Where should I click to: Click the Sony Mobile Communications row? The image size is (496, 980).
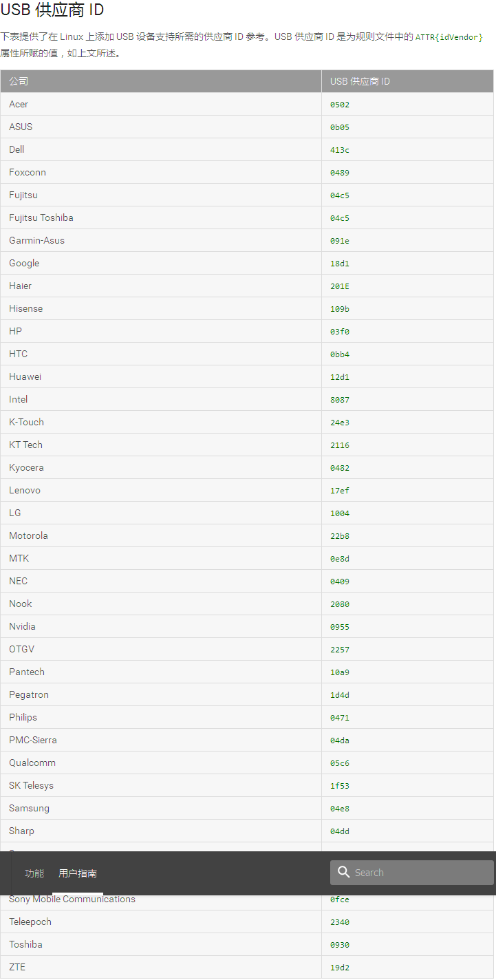pyautogui.click(x=247, y=899)
